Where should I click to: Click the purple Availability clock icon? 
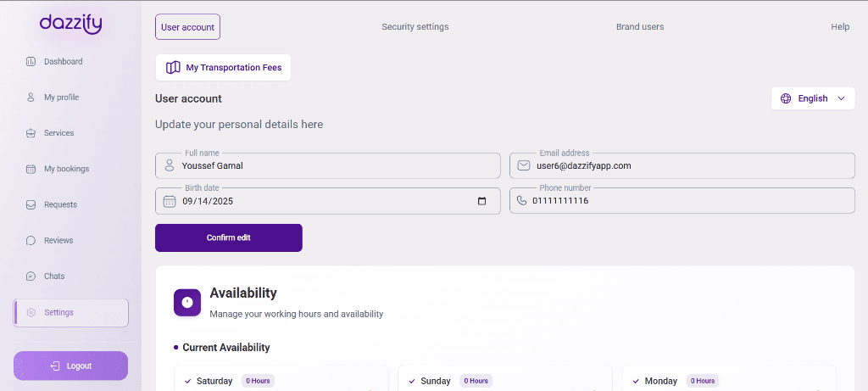187,303
